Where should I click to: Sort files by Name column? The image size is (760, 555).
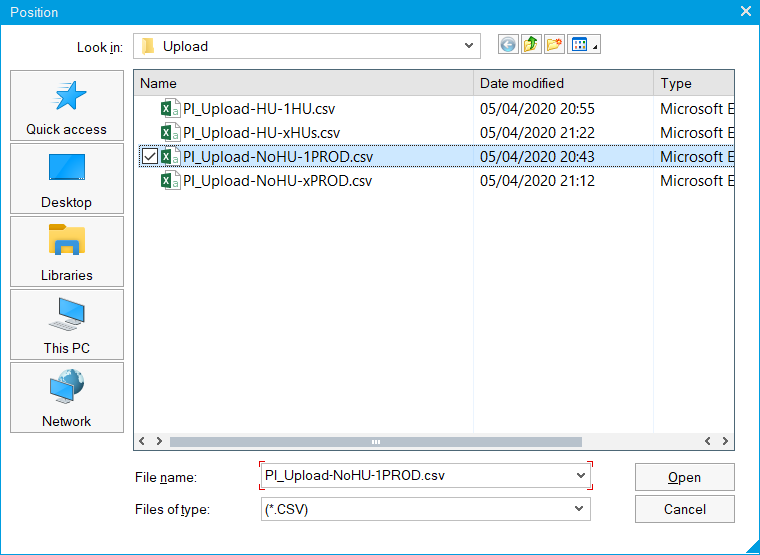(304, 83)
